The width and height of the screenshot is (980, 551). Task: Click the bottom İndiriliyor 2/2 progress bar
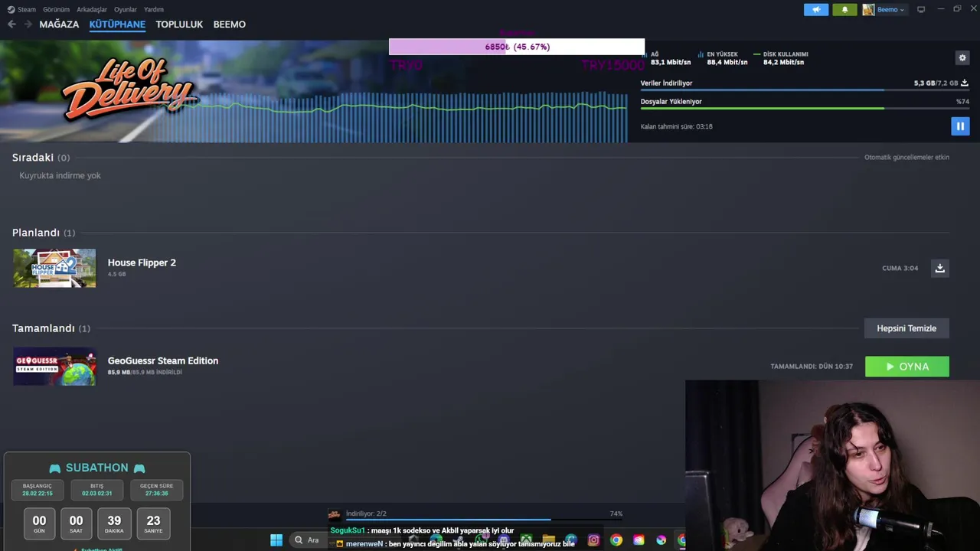[484, 520]
